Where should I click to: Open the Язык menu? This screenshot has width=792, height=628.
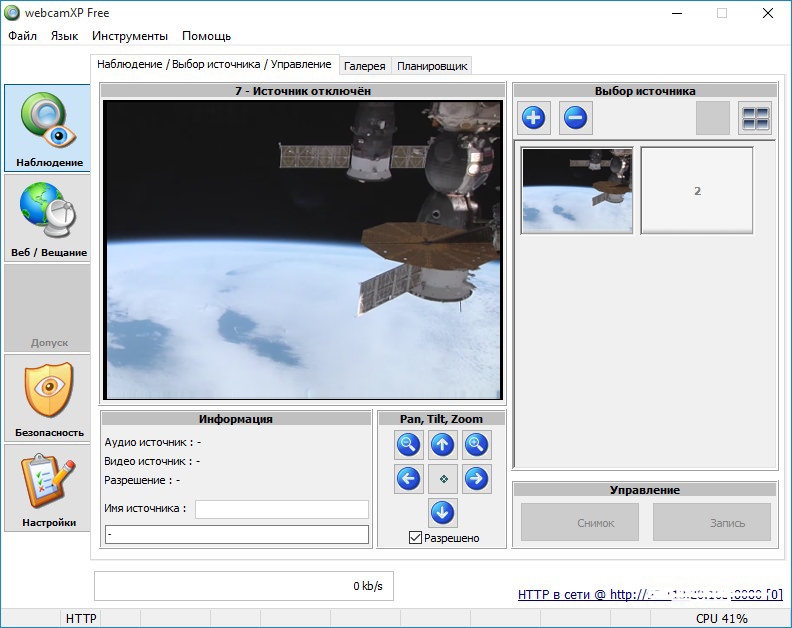[64, 36]
